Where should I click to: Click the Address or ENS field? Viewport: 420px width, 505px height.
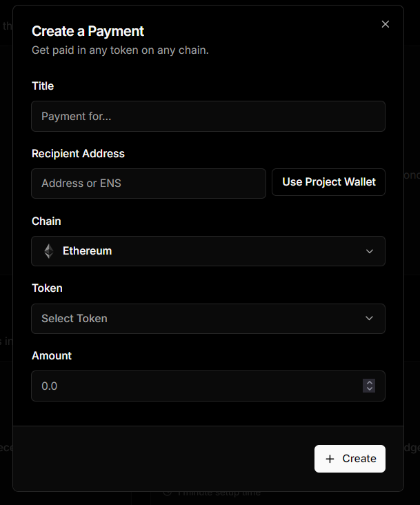tap(148, 184)
